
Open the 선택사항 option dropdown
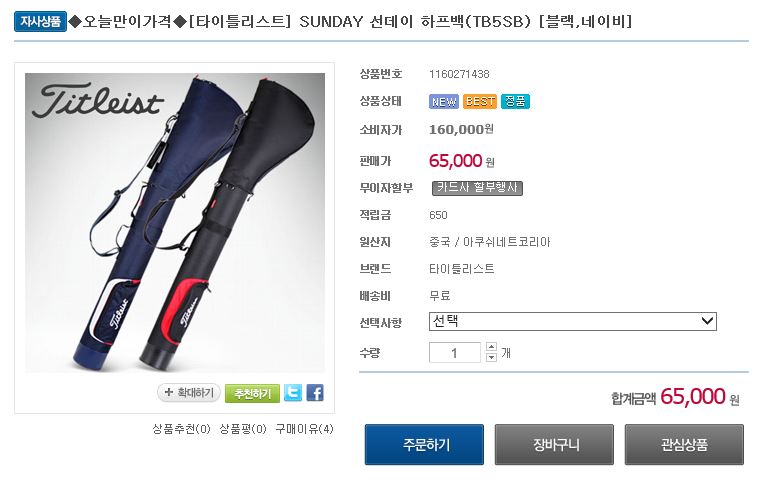coord(573,321)
